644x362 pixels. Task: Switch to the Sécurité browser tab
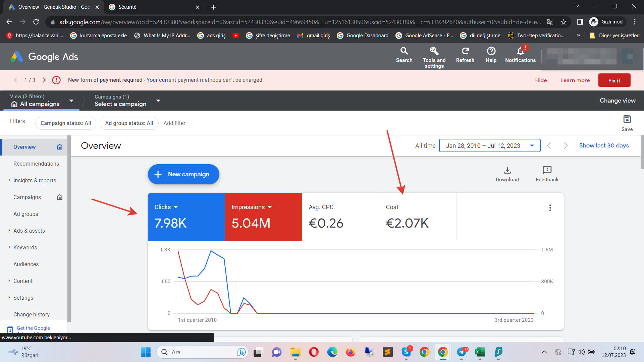pos(154,7)
